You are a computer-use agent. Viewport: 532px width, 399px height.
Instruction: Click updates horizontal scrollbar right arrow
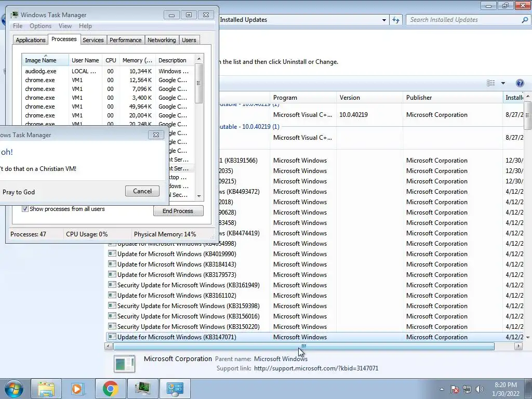click(x=518, y=347)
